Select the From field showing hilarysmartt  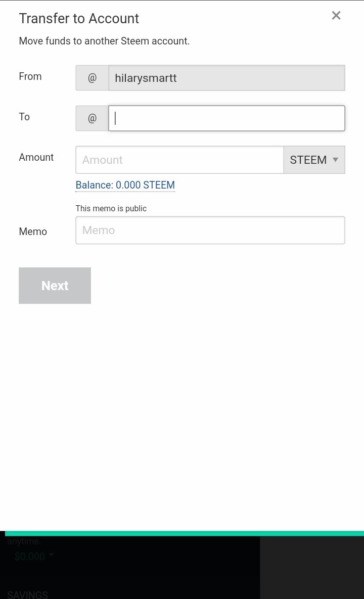pos(226,78)
